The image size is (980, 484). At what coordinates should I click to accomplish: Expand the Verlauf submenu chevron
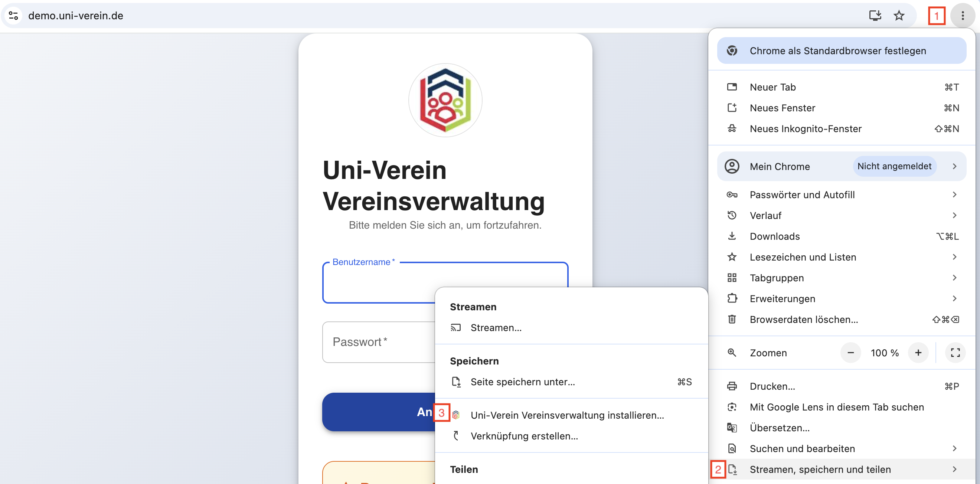[x=954, y=215]
